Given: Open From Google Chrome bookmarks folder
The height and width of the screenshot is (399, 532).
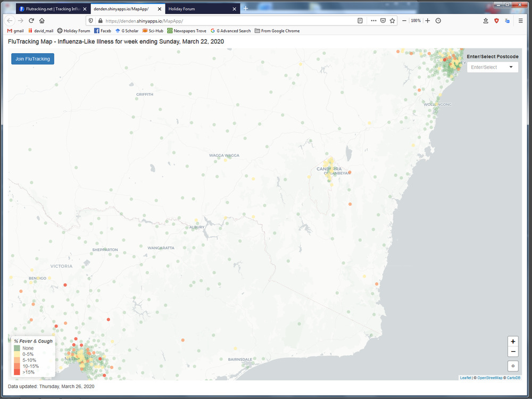Looking at the screenshot, I should (x=277, y=31).
